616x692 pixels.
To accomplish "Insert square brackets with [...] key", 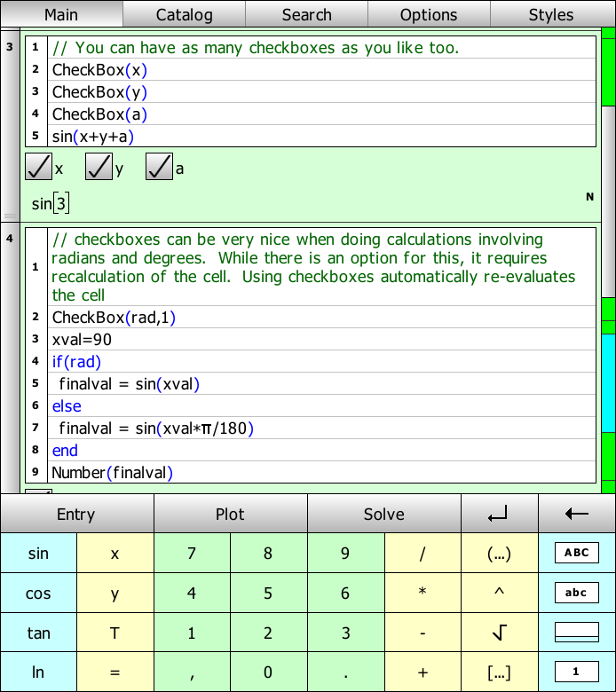I will (499, 672).
